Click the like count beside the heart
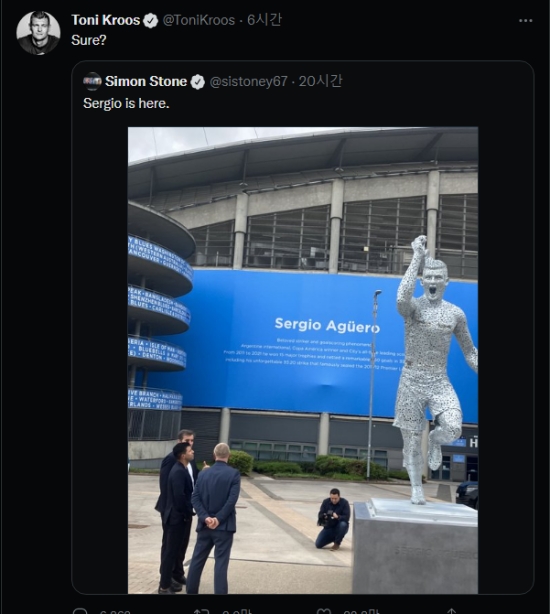This screenshot has width=550, height=614. click(361, 612)
